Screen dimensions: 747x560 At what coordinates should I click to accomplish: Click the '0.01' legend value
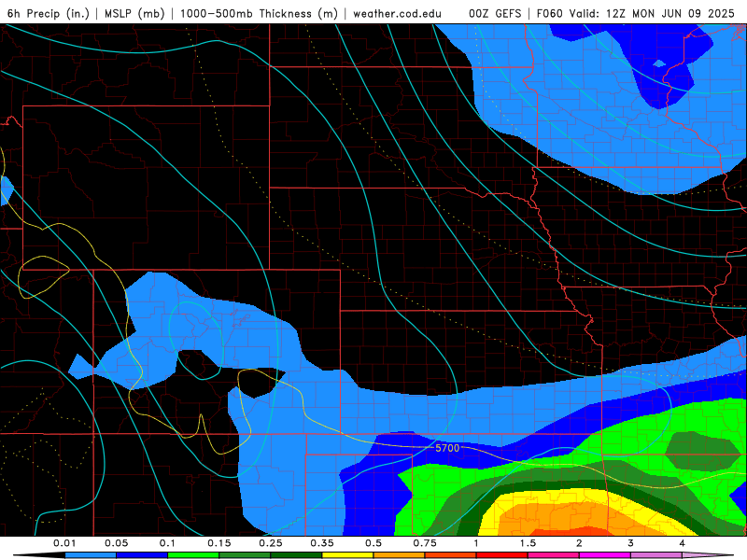tap(64, 543)
